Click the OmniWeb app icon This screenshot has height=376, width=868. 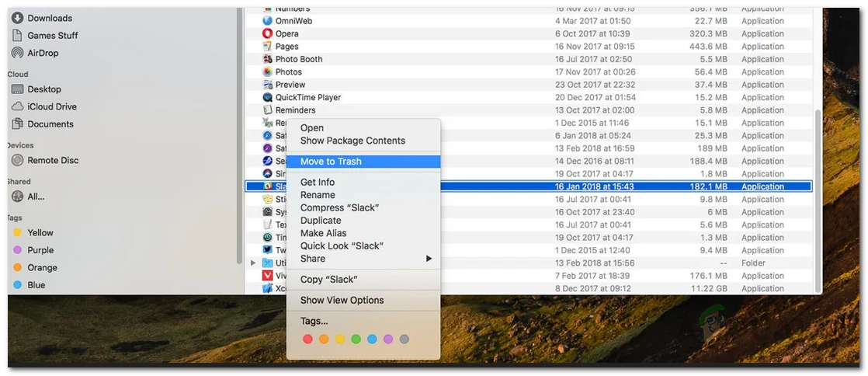pyautogui.click(x=267, y=21)
